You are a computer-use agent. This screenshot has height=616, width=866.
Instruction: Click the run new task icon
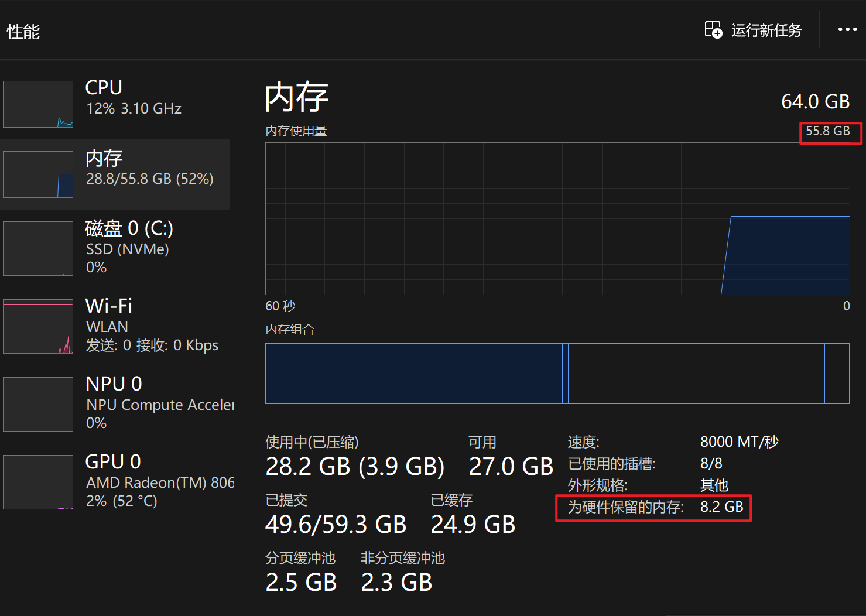(713, 29)
